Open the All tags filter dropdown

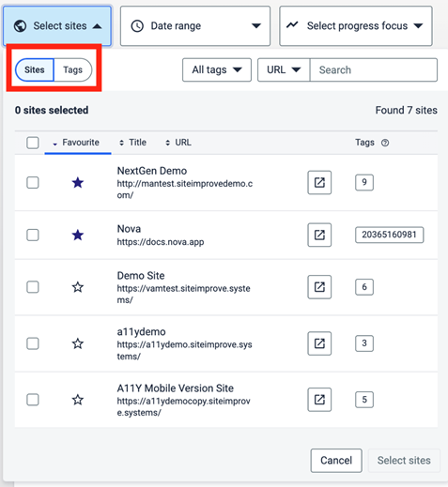[x=217, y=69]
